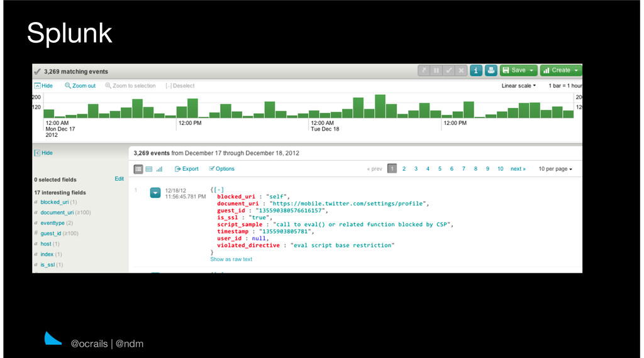Edit the selected fields
The width and height of the screenshot is (644, 358).
[119, 179]
